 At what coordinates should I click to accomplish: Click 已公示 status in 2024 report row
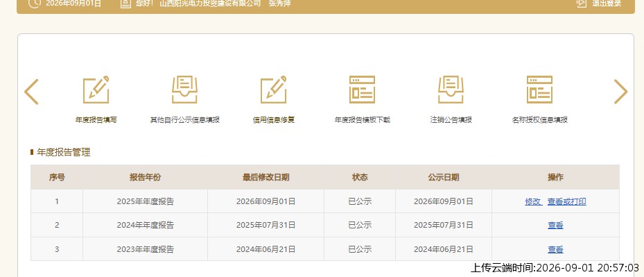coord(360,225)
